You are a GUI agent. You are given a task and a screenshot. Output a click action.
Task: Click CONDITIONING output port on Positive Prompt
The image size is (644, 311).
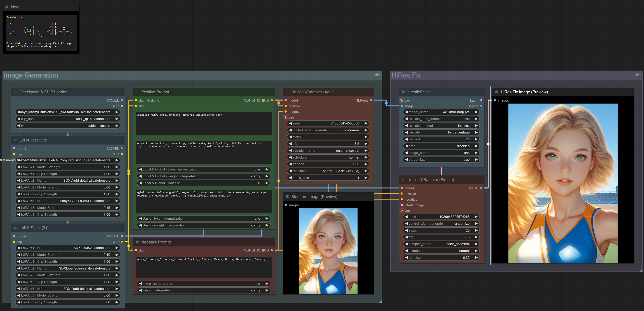pyautogui.click(x=272, y=100)
